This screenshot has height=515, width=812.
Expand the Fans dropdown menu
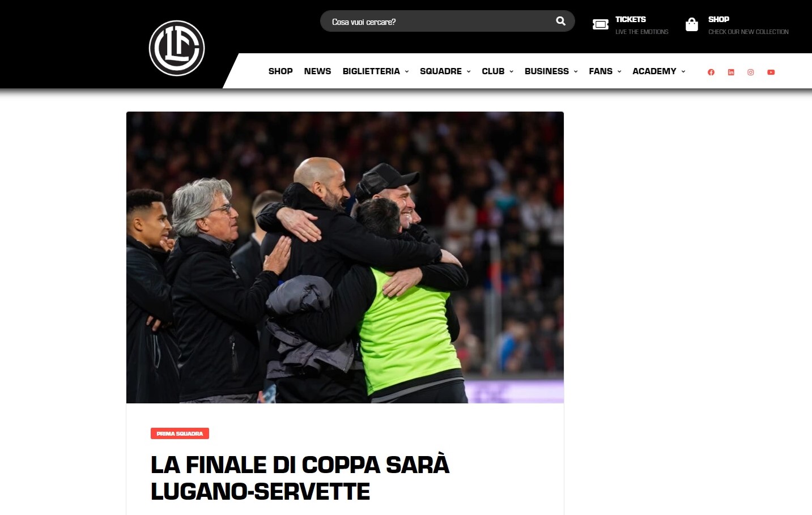click(x=605, y=71)
